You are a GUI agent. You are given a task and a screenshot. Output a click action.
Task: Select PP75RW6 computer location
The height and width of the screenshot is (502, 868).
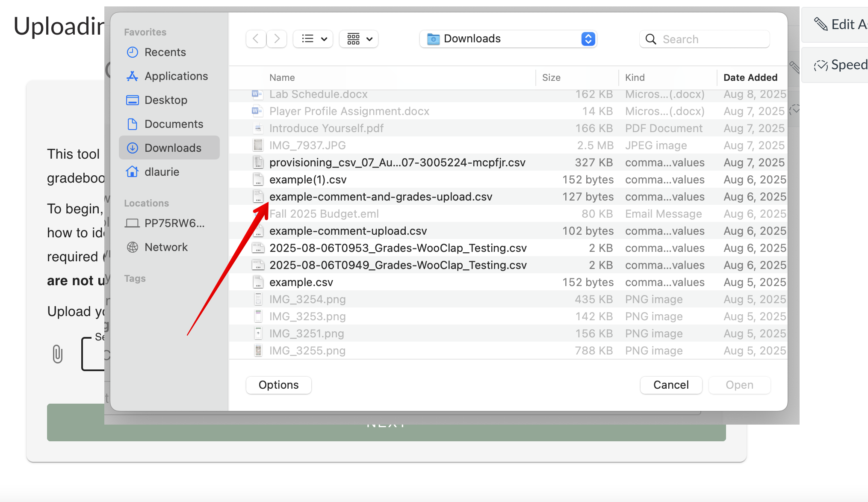pyautogui.click(x=174, y=223)
